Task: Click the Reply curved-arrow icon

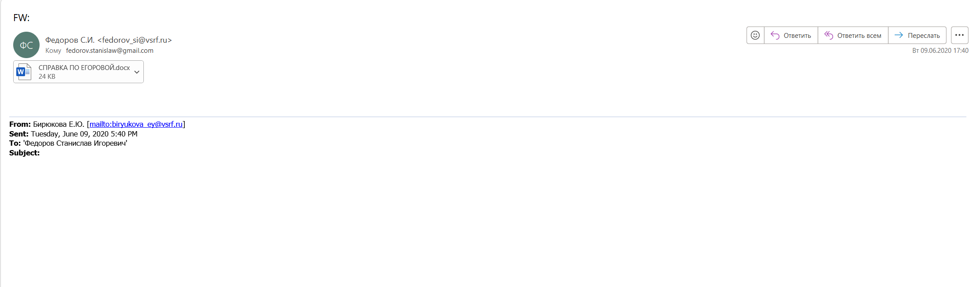Action: point(775,35)
